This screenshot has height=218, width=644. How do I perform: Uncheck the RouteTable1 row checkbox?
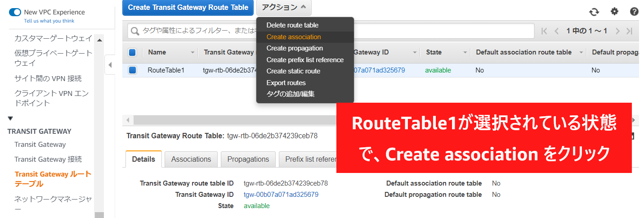point(132,70)
